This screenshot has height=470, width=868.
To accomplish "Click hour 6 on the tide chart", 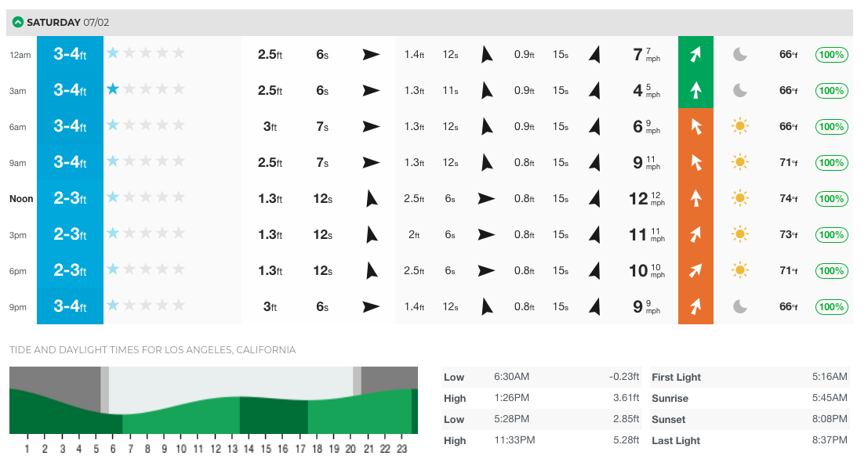I will (x=113, y=449).
